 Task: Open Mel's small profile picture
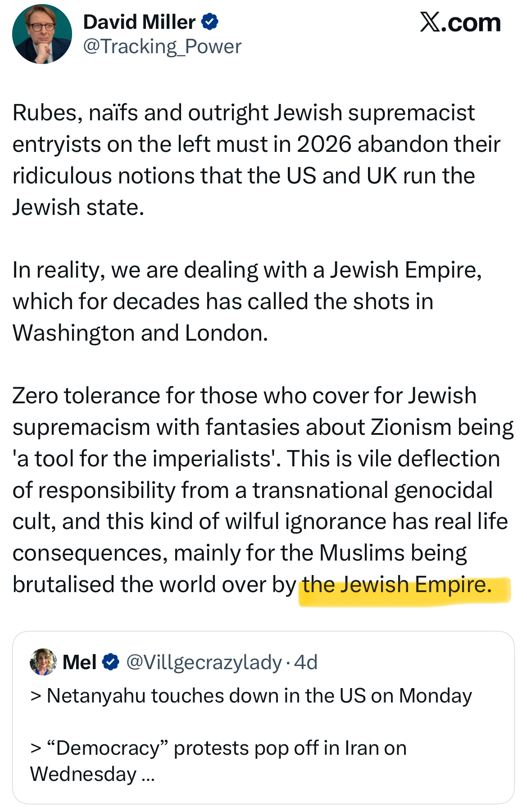tap(43, 662)
